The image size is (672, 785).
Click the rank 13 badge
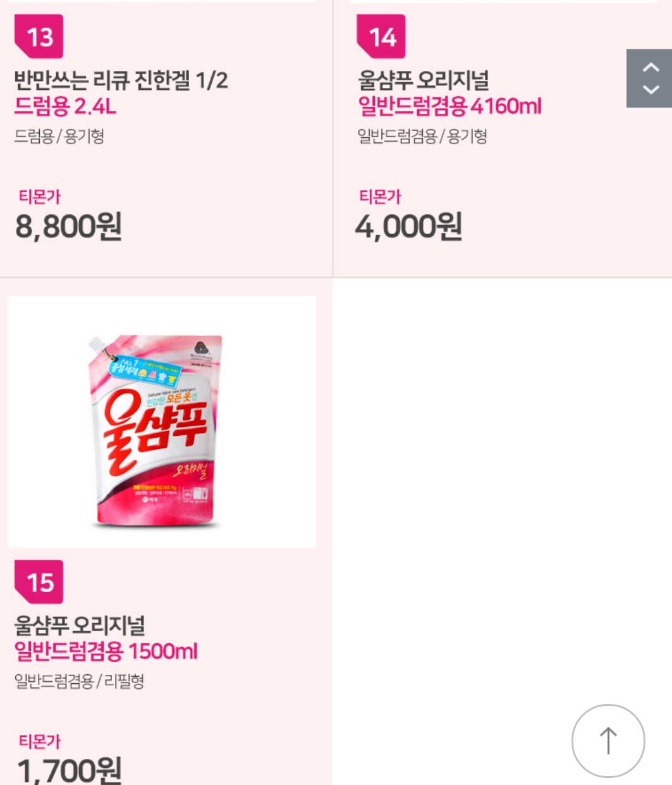(x=39, y=37)
